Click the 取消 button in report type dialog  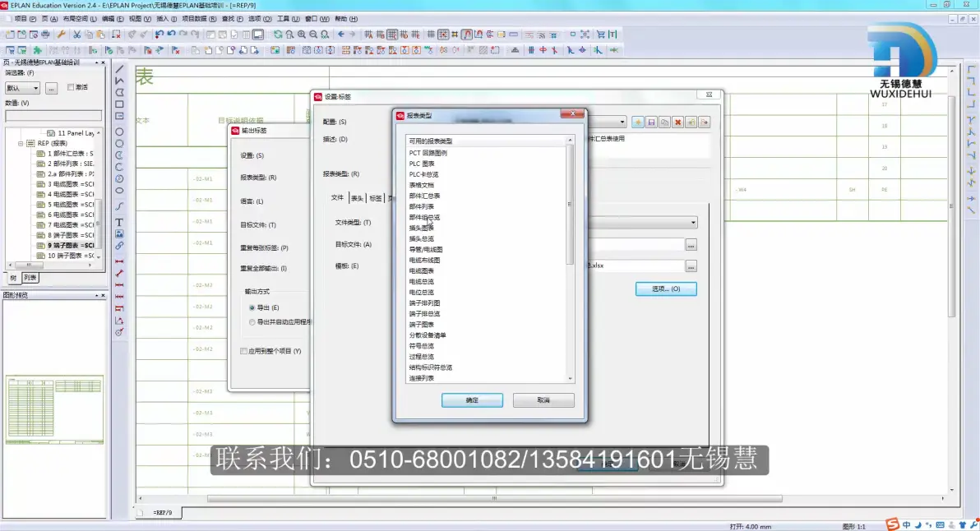[x=543, y=400]
